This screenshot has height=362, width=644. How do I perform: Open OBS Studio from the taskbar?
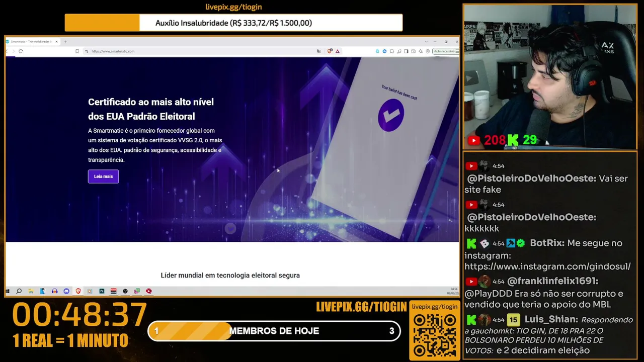[x=125, y=291]
